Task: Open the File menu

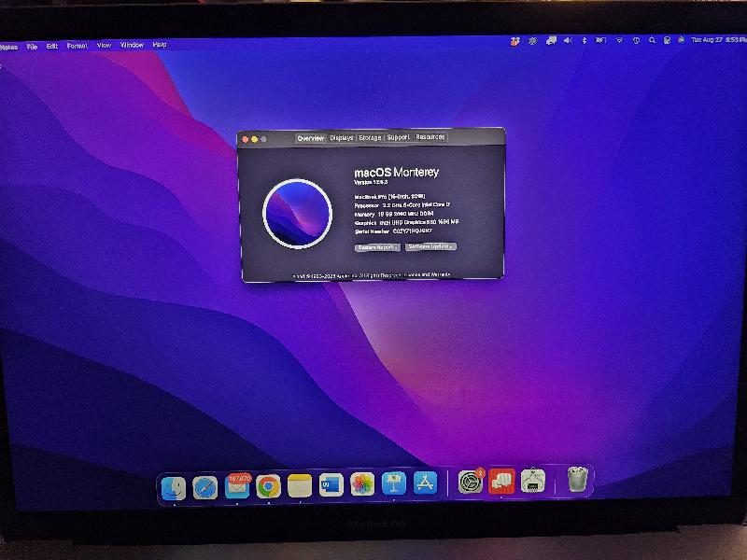Action: click(x=32, y=47)
